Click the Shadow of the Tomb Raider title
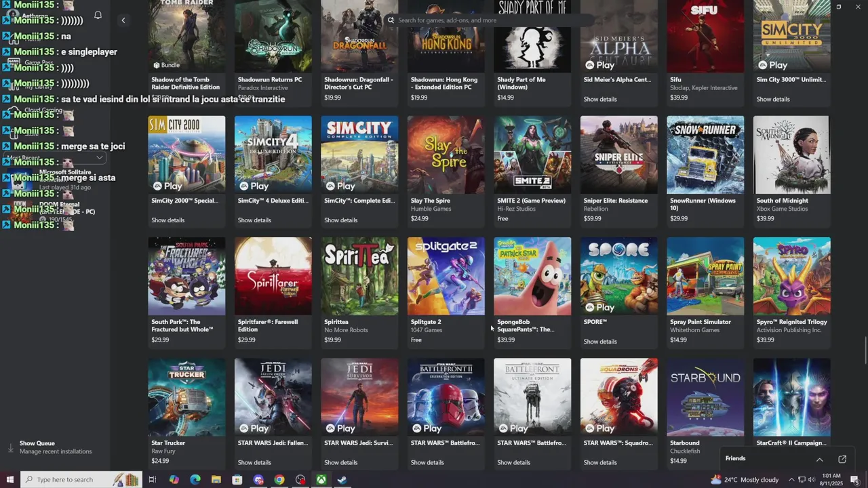Image resolution: width=868 pixels, height=488 pixels. click(186, 83)
